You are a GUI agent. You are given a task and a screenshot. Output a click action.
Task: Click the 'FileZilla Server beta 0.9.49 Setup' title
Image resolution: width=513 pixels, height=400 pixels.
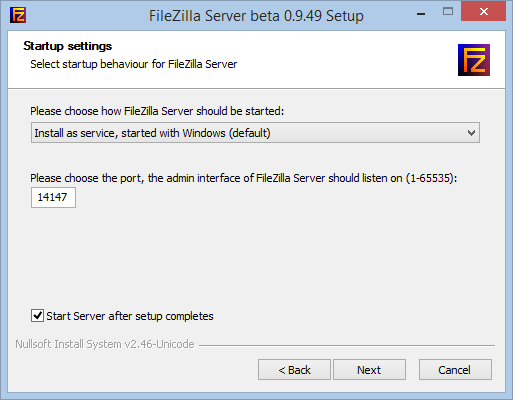coord(256,16)
